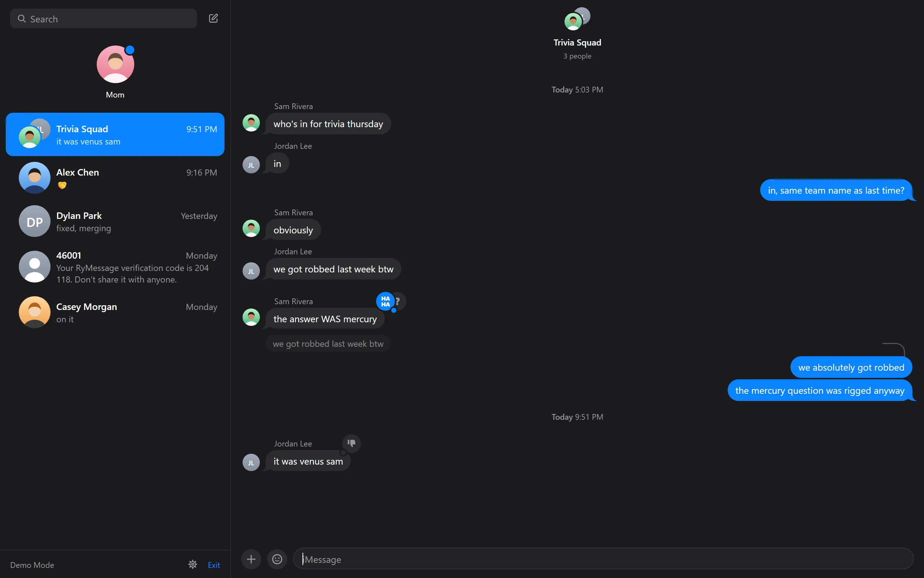Image resolution: width=924 pixels, height=578 pixels.
Task: Open the emoji picker smiley icon
Action: click(277, 559)
